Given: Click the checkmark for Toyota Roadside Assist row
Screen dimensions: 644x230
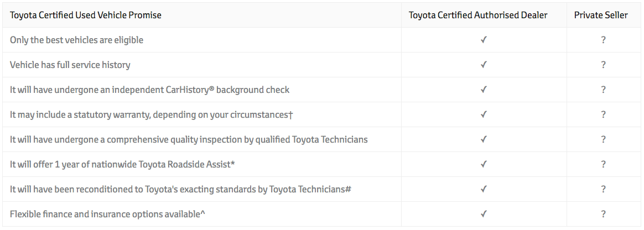Looking at the screenshot, I should [x=484, y=164].
